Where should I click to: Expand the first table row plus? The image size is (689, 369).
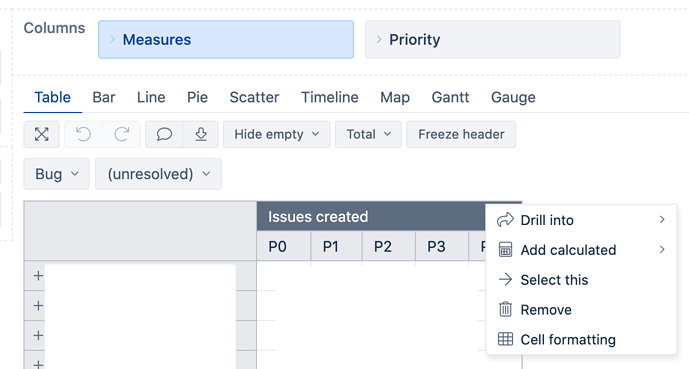click(38, 276)
